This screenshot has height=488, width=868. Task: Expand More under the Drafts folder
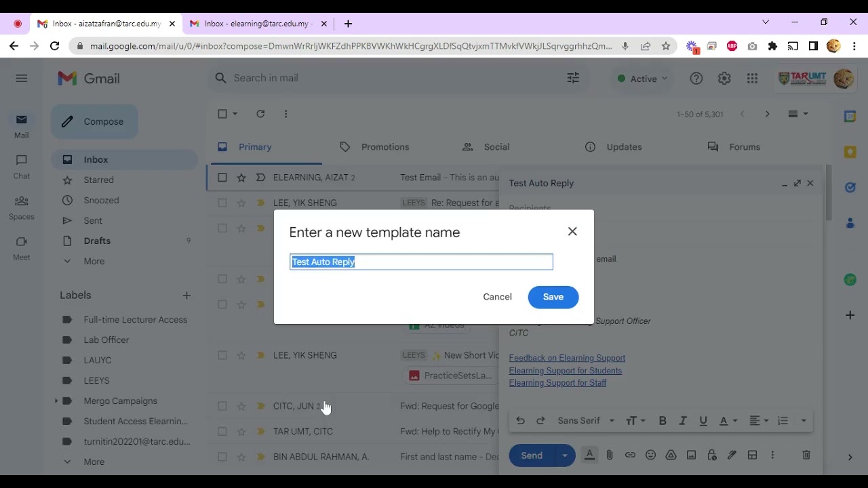94,261
